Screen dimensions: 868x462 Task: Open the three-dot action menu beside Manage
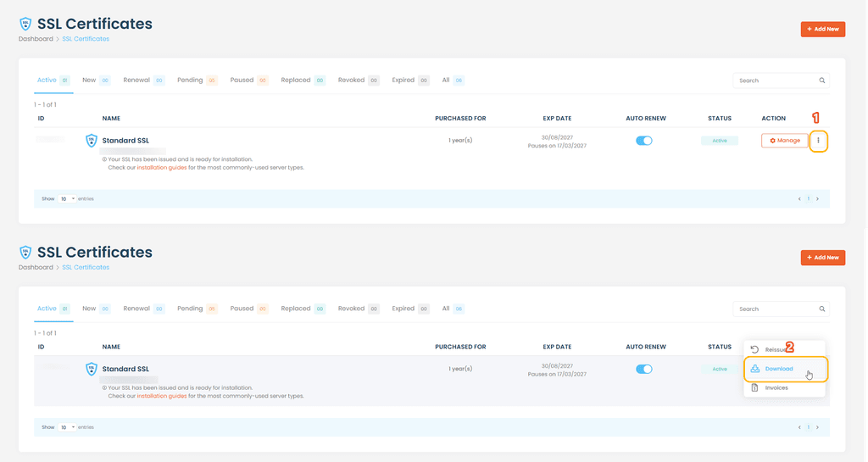[x=818, y=141]
